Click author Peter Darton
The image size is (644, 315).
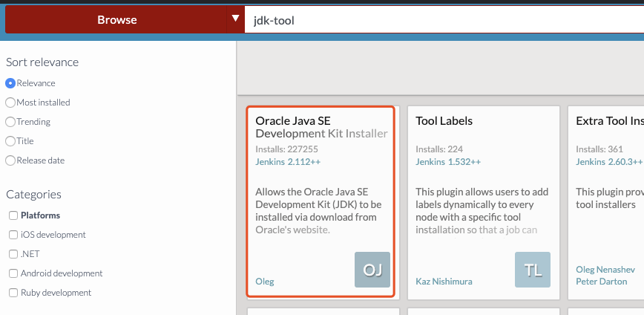601,282
